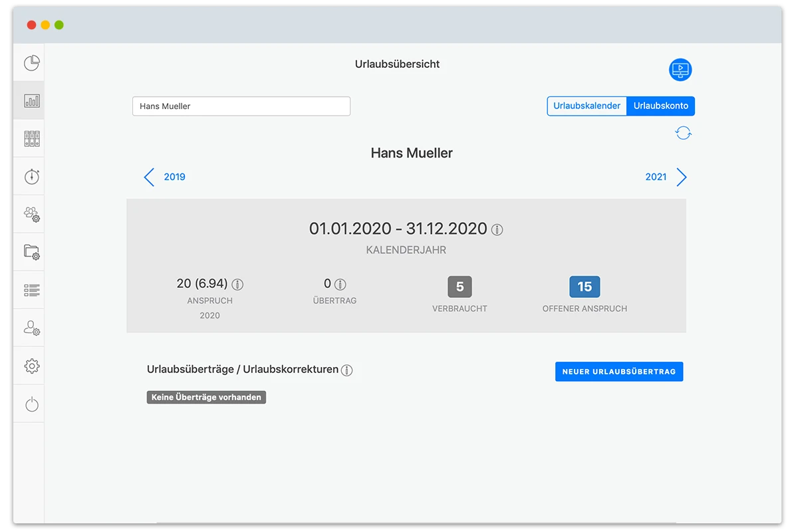Click the red close window button
The width and height of the screenshot is (798, 532).
click(31, 25)
